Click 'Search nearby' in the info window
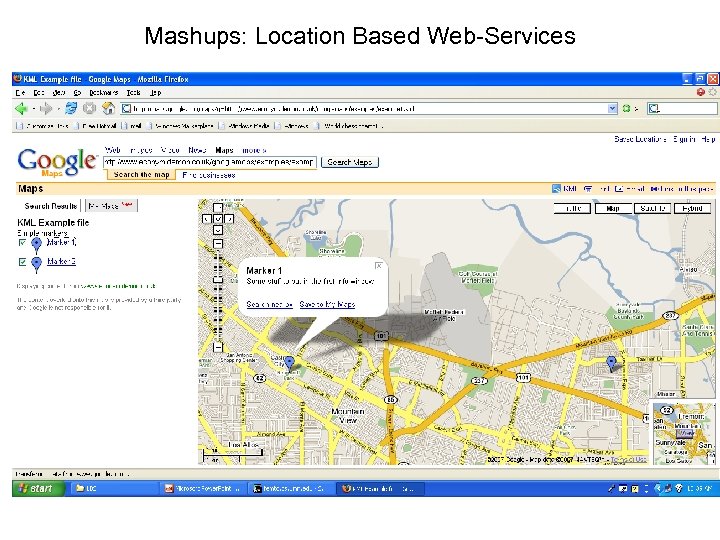720x540 pixels. pos(270,304)
